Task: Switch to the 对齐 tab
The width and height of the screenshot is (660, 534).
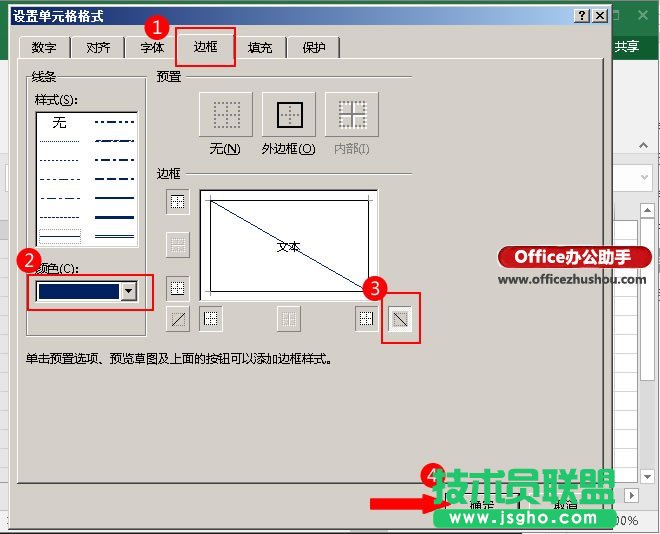Action: coord(98,47)
